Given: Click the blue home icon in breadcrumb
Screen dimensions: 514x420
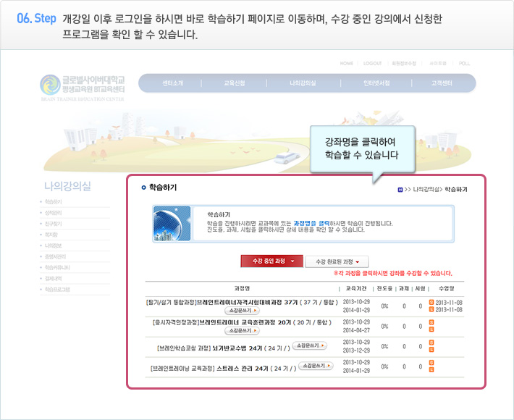Looking at the screenshot, I should tap(400, 190).
